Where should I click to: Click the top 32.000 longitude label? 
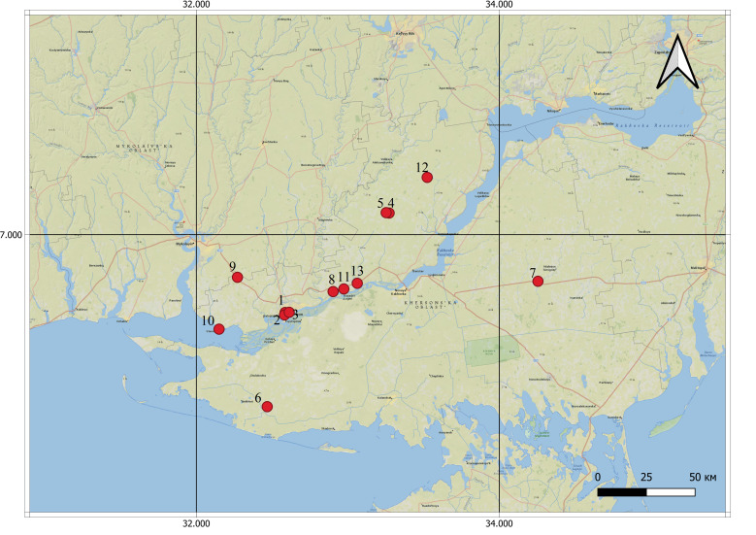pyautogui.click(x=196, y=6)
